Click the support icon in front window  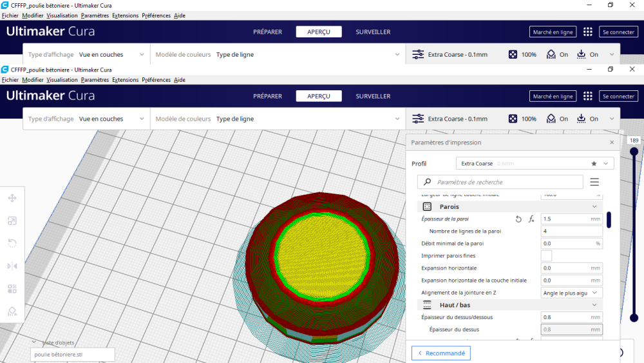pyautogui.click(x=551, y=119)
